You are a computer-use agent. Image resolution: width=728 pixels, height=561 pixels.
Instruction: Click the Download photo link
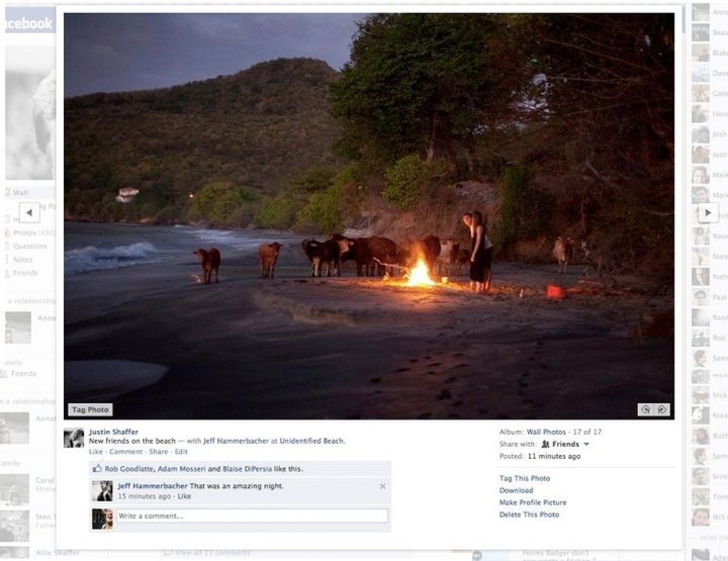tap(516, 490)
